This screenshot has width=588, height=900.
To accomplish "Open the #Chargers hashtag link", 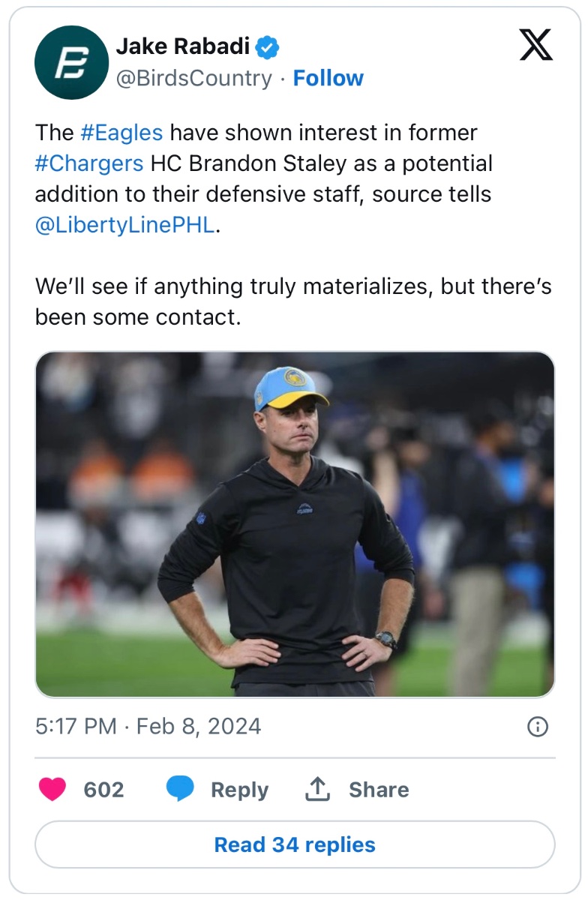I will [88, 163].
